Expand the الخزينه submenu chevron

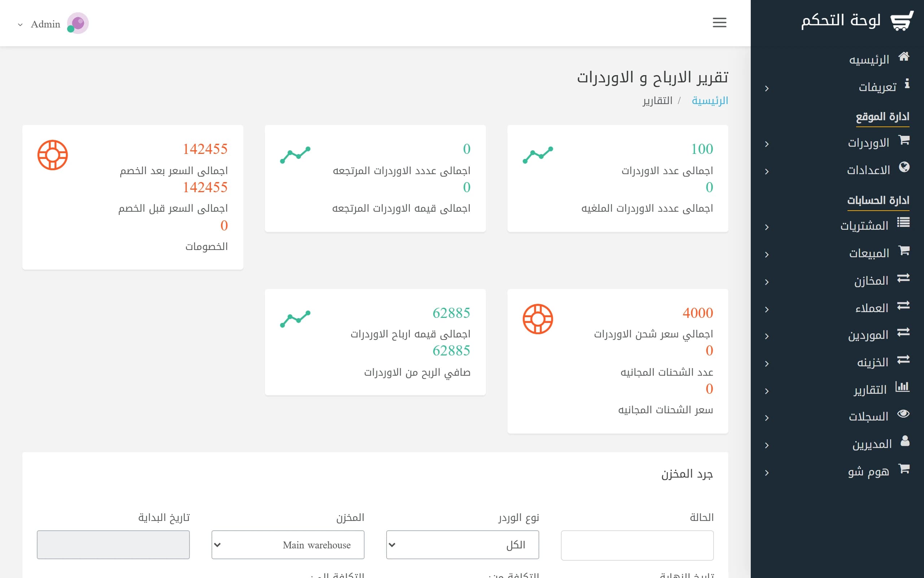pyautogui.click(x=767, y=364)
